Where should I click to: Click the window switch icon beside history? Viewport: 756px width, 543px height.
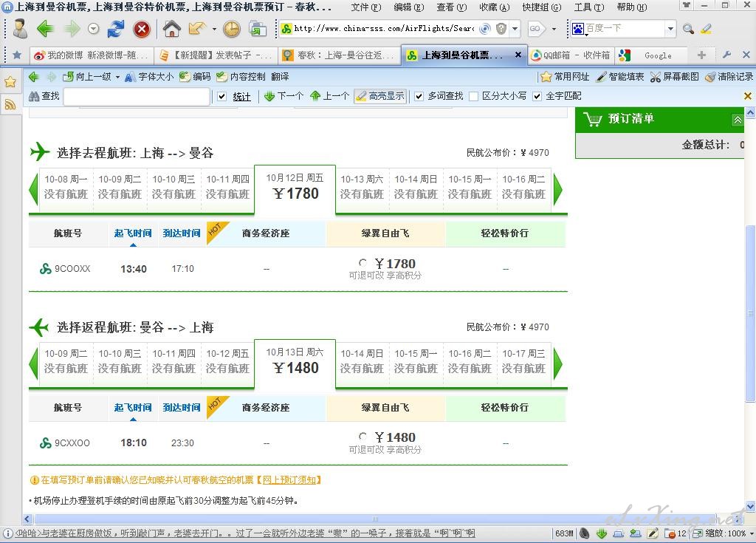(x=258, y=29)
